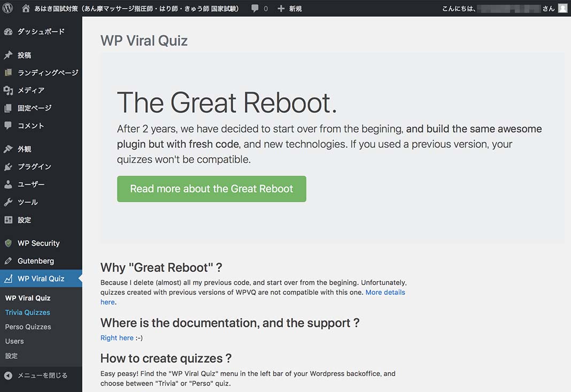Click the Posts pushpin icon
This screenshot has width=571, height=392.
(x=8, y=55)
